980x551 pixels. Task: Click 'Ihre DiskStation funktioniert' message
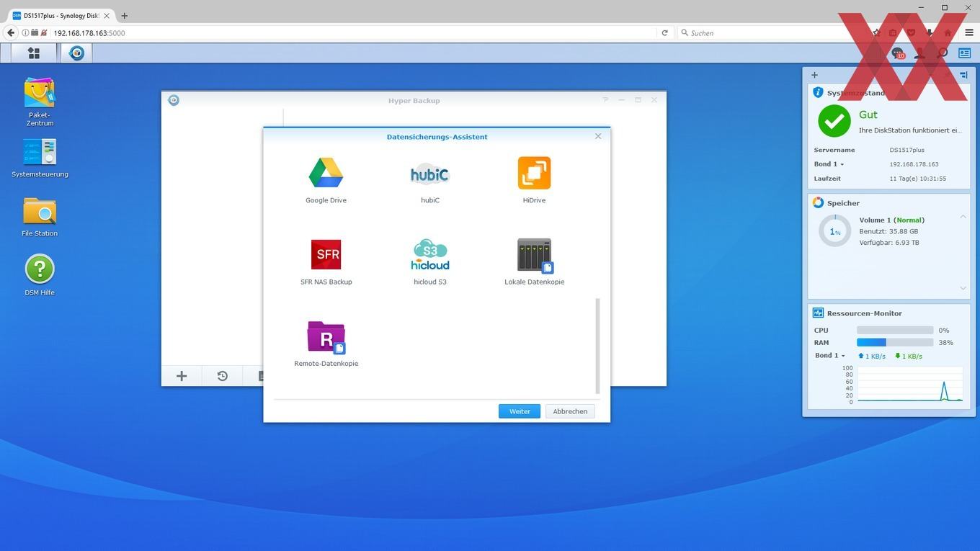coord(910,130)
